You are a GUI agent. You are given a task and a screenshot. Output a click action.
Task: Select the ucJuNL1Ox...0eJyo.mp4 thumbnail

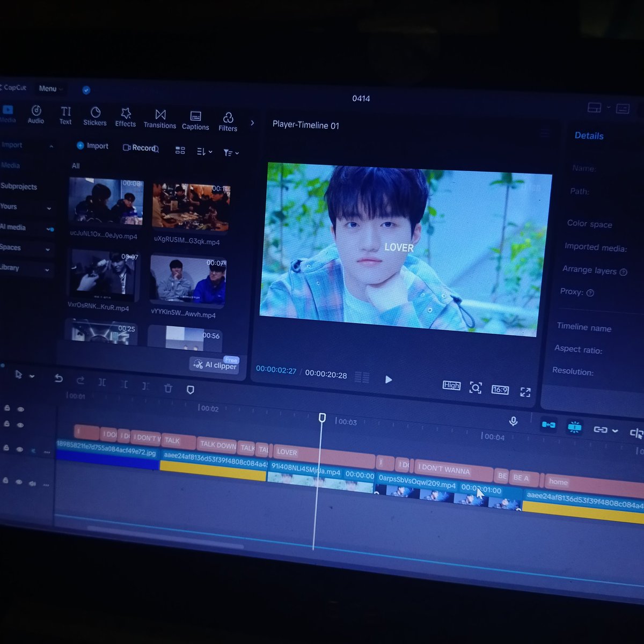106,202
